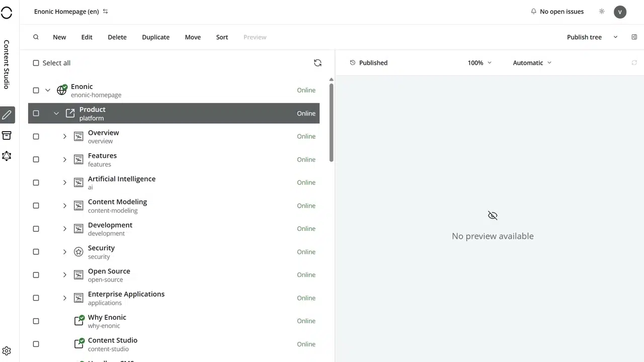Click the Development page icon
Screen dimensions: 644x362
78,229
